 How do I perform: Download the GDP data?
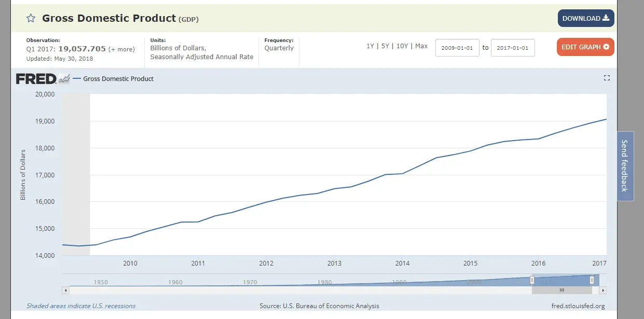pyautogui.click(x=585, y=19)
